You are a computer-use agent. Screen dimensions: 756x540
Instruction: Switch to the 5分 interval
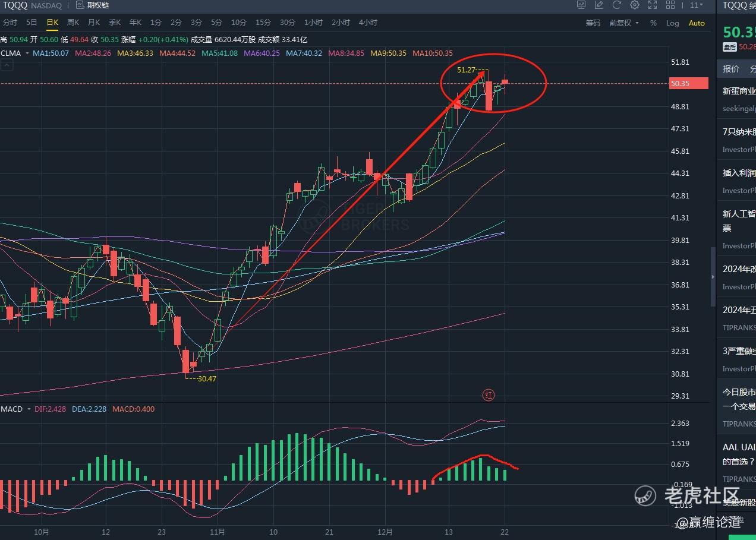click(x=216, y=23)
